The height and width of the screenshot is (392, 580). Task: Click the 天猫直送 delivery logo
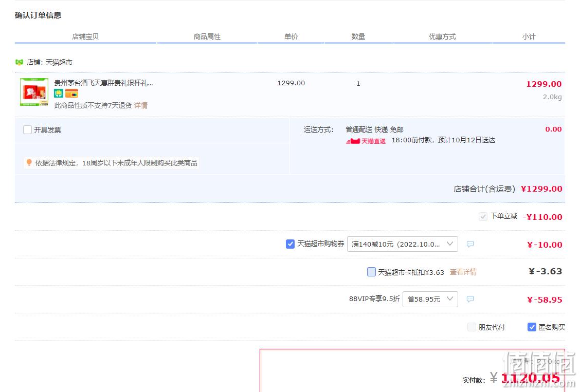point(366,141)
